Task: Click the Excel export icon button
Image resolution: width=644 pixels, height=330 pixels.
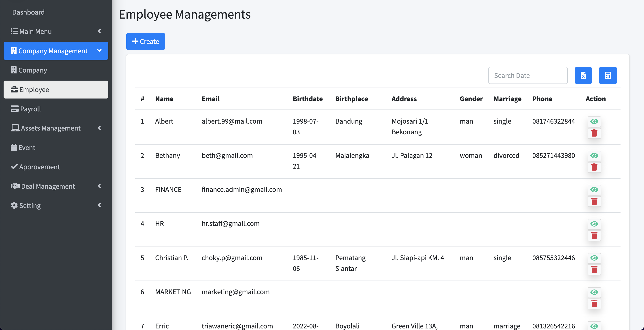Action: (583, 75)
